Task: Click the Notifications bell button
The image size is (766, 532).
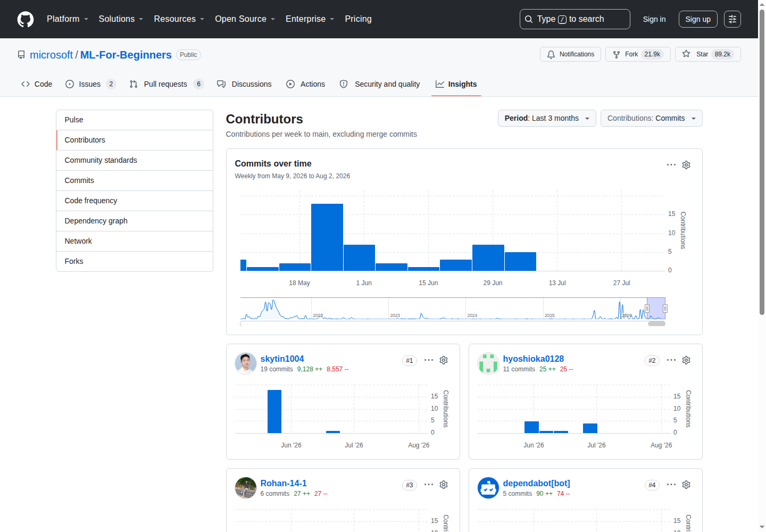Action: 570,54
